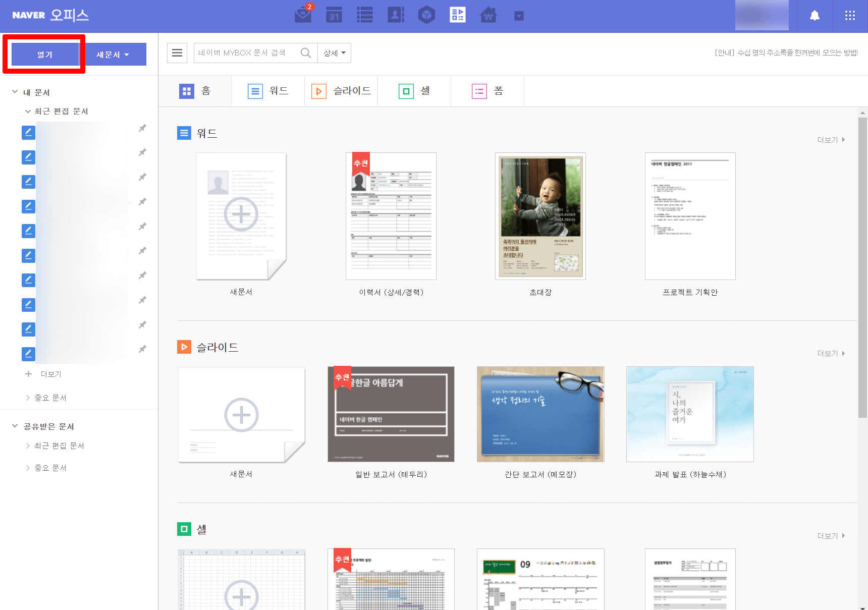868x610 pixels.
Task: Click the 열기 button
Action: pyautogui.click(x=45, y=54)
